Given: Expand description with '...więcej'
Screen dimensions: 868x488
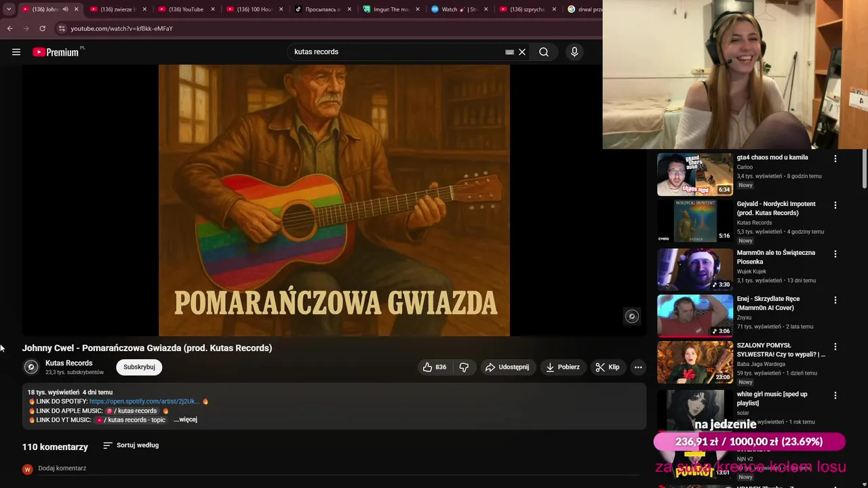Looking at the screenshot, I should [185, 420].
